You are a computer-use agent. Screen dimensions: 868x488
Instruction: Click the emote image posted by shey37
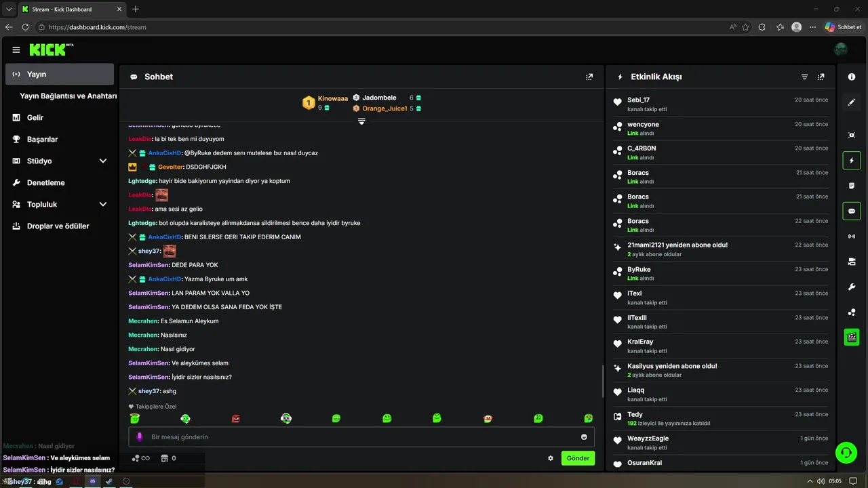pyautogui.click(x=170, y=251)
